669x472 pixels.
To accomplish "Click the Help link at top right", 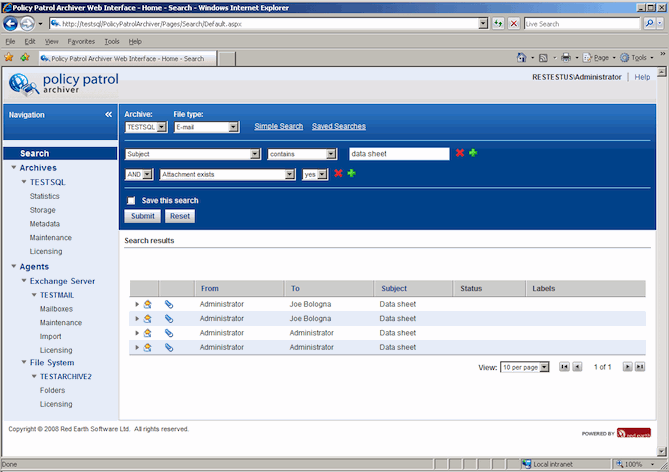I will [x=642, y=77].
